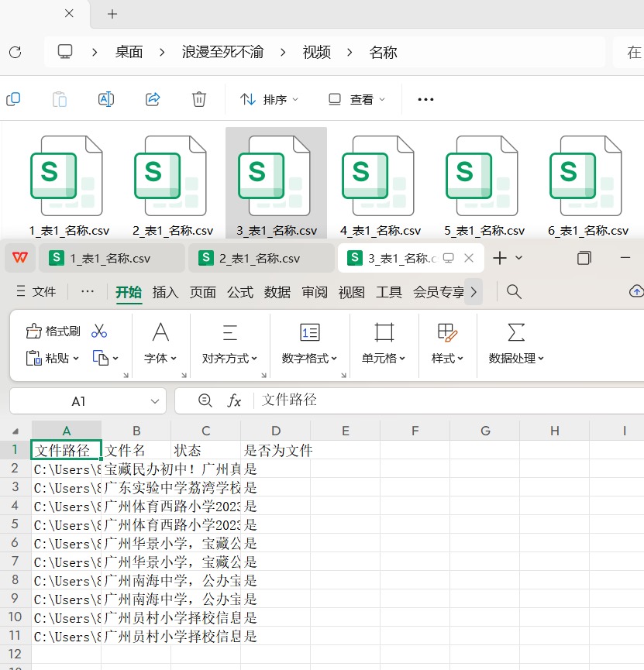Select row 5 header
This screenshot has width=644, height=670.
pos(15,524)
